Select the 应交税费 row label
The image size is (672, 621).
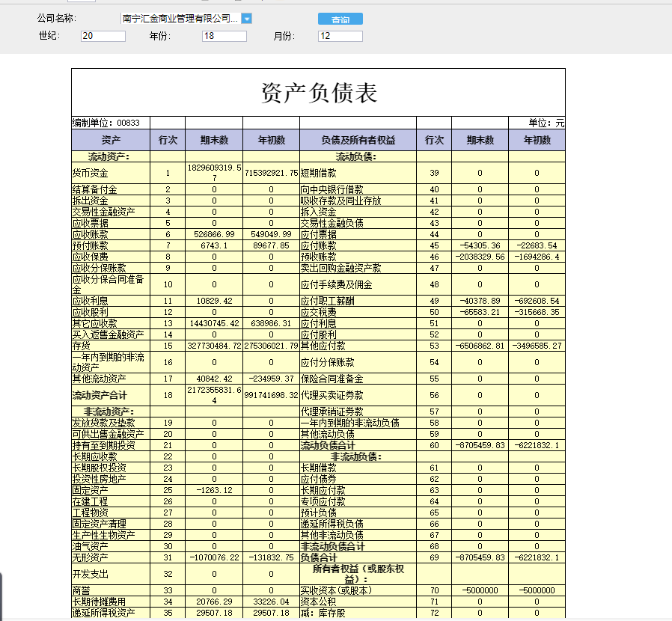tap(319, 312)
